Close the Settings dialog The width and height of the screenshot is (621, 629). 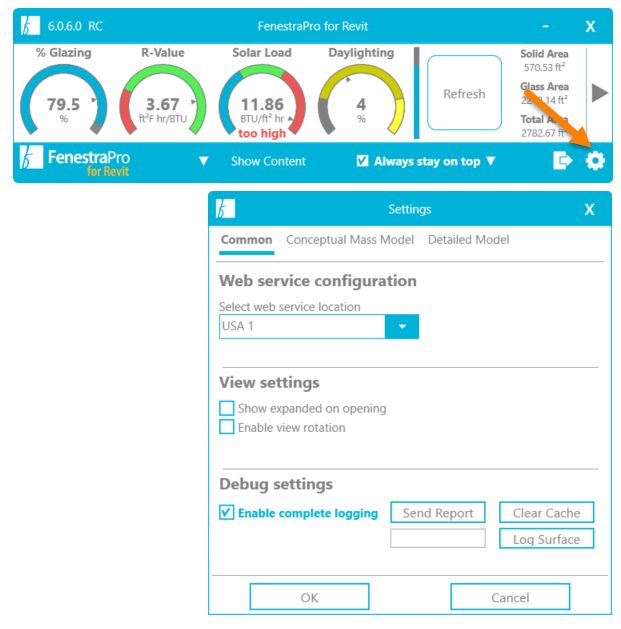pos(589,209)
